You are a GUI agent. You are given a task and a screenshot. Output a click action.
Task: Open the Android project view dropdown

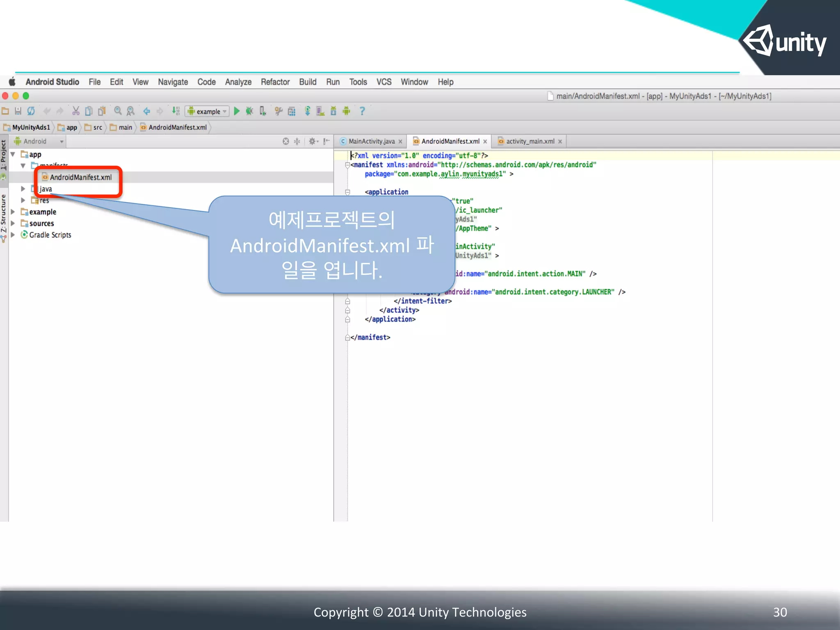coord(39,142)
